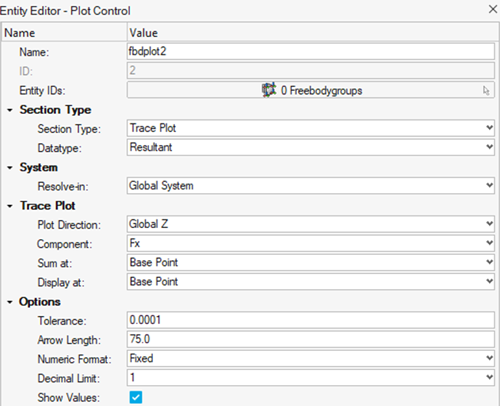
Task: Collapse the Trace Plot group
Action: pyautogui.click(x=10, y=206)
